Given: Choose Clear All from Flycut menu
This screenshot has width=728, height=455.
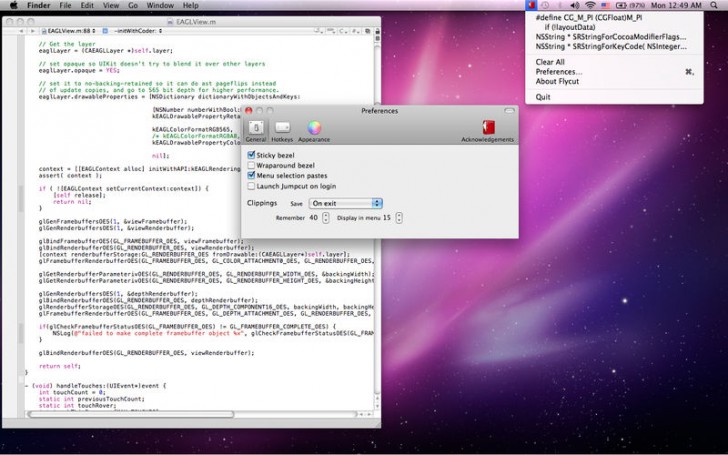Looking at the screenshot, I should (550, 62).
